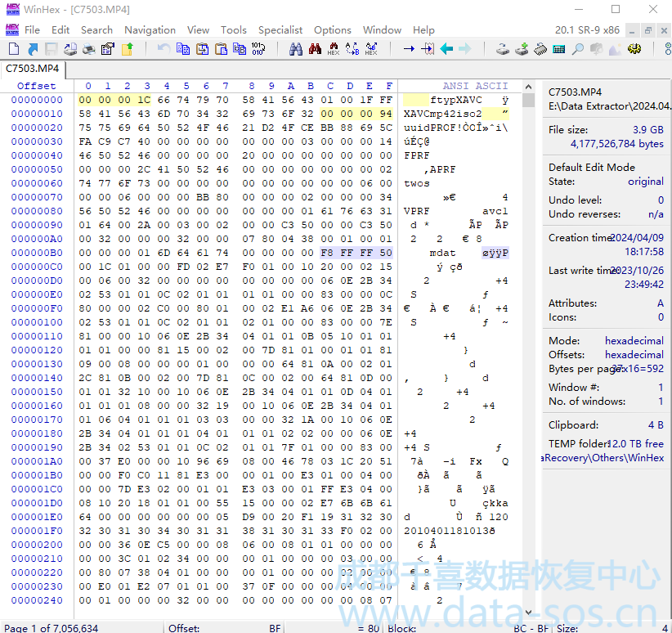Viewport: 672px width, 633px height.
Task: Open the Tools menu
Action: click(x=233, y=29)
